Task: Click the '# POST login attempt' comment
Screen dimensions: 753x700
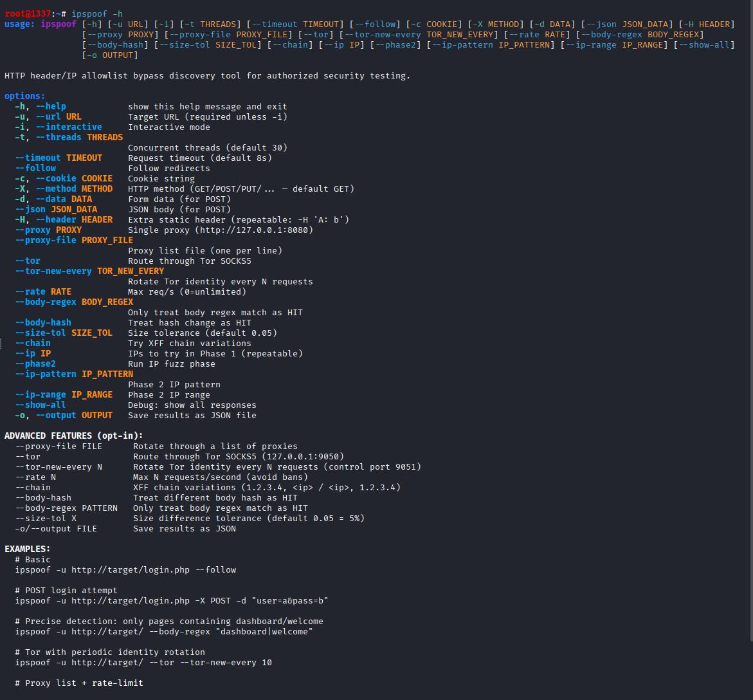Action: pos(66,591)
